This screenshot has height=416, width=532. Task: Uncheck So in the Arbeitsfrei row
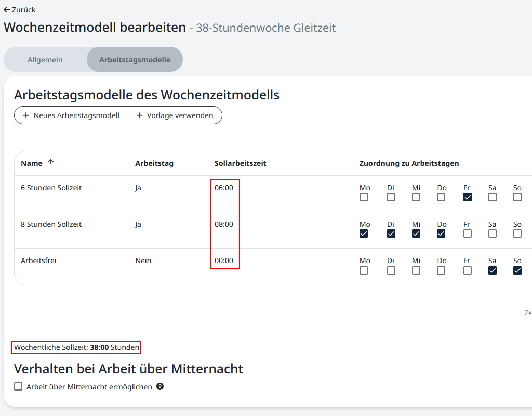[517, 270]
